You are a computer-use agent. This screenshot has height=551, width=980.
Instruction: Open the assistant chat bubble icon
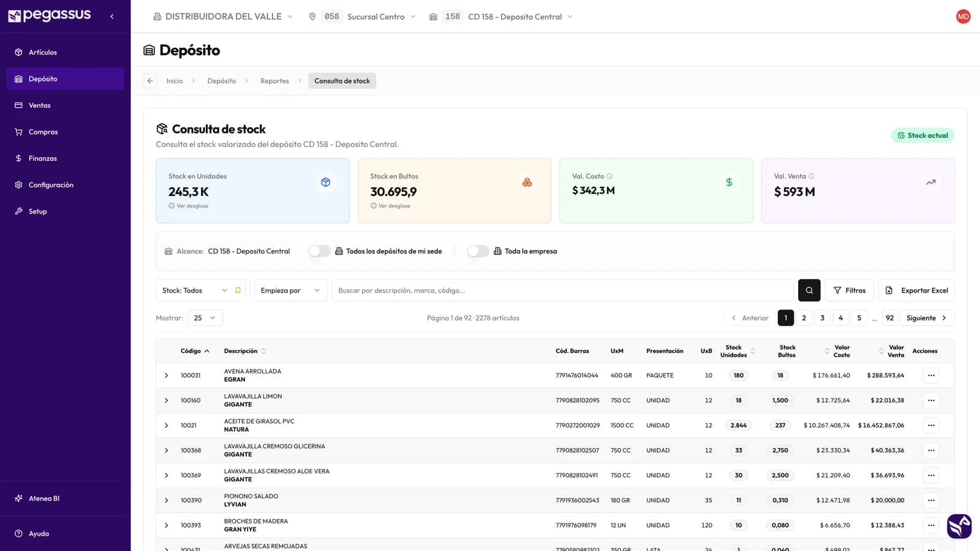[x=959, y=526]
